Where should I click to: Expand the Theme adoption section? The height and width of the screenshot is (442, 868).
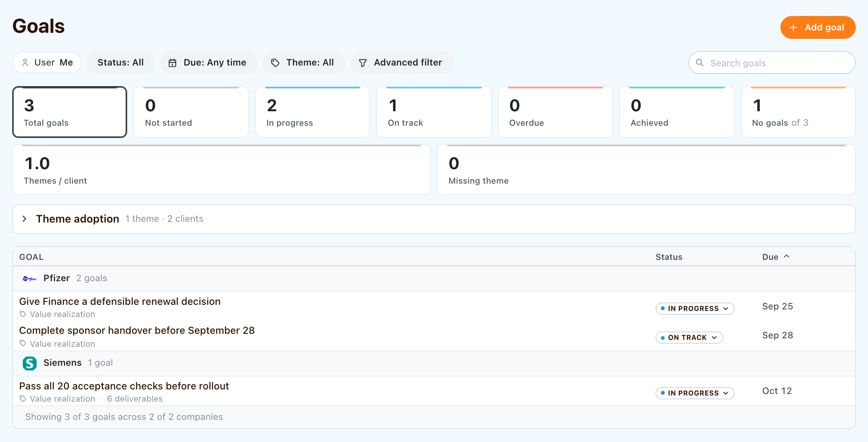(x=24, y=219)
